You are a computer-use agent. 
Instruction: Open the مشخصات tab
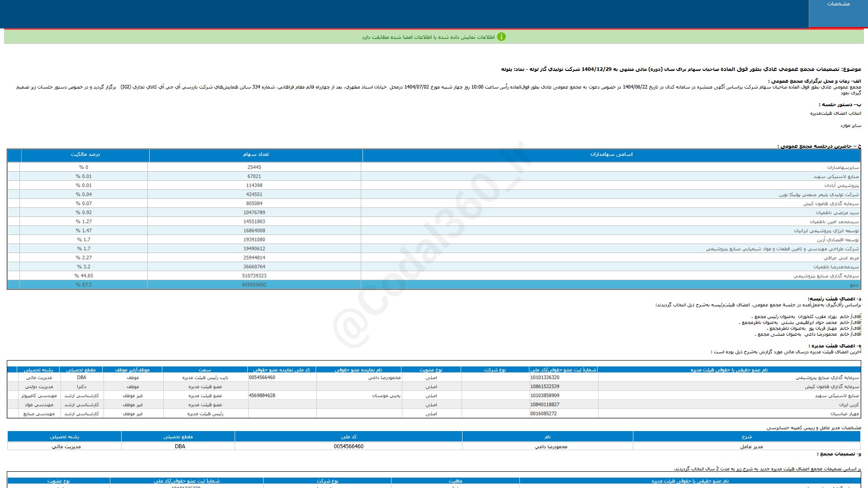coord(838,4)
